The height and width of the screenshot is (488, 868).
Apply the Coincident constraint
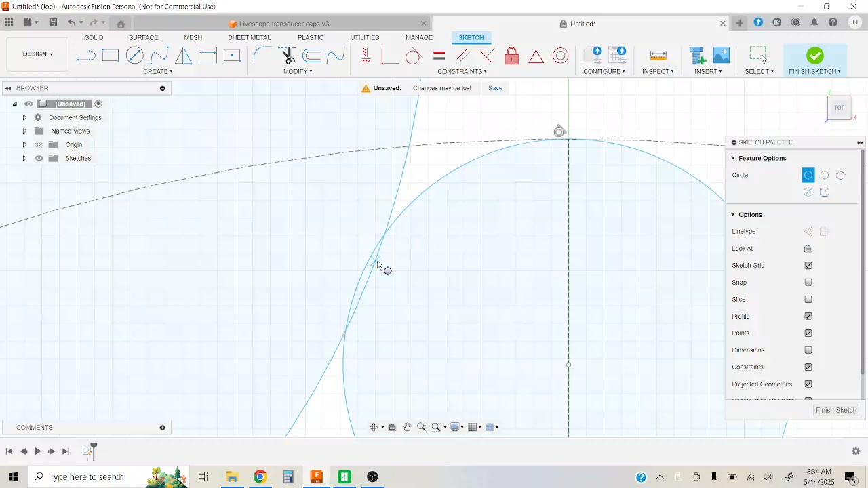390,56
